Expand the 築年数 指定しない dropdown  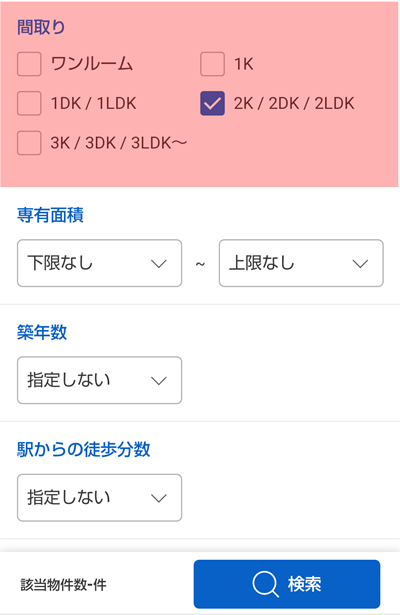point(99,380)
